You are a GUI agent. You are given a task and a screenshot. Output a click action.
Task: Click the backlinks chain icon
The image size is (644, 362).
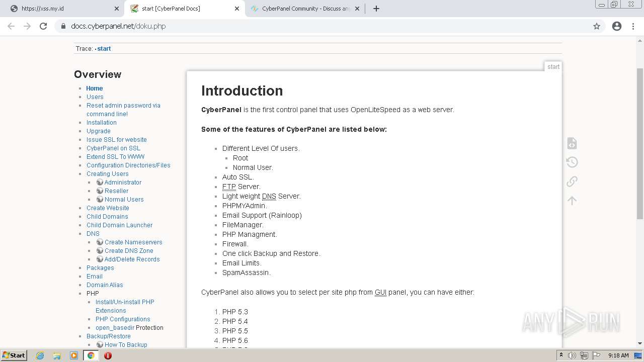point(572,182)
